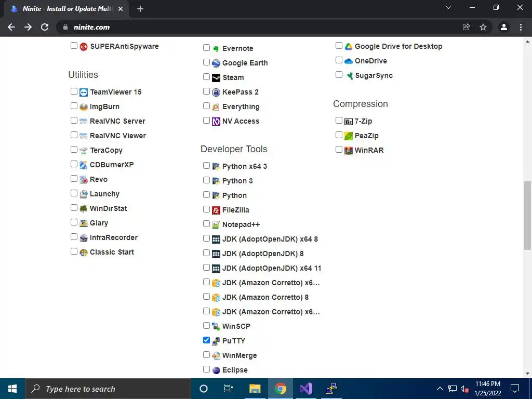Open Windows Start menu
Screen dimensions: 532x399
(x=12, y=389)
